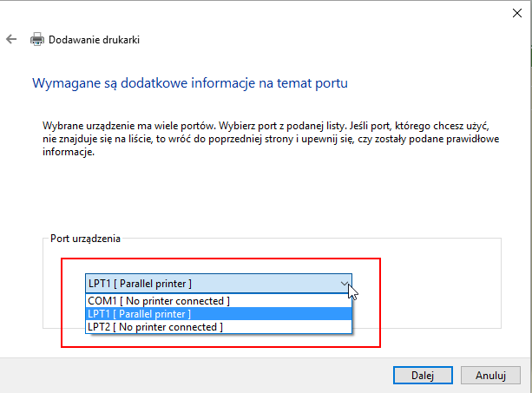Image resolution: width=532 pixels, height=393 pixels.
Task: Click the word informacje ending the paragraph
Action: click(69, 152)
